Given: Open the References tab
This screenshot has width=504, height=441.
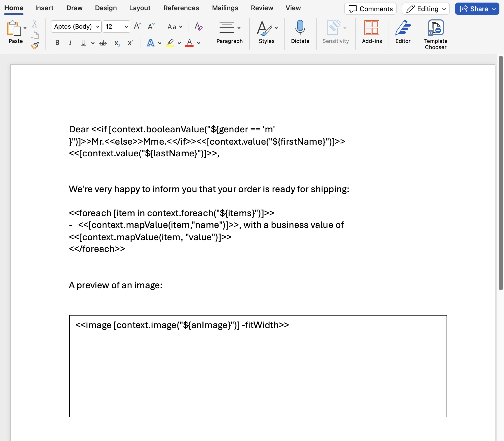Looking at the screenshot, I should click(181, 8).
